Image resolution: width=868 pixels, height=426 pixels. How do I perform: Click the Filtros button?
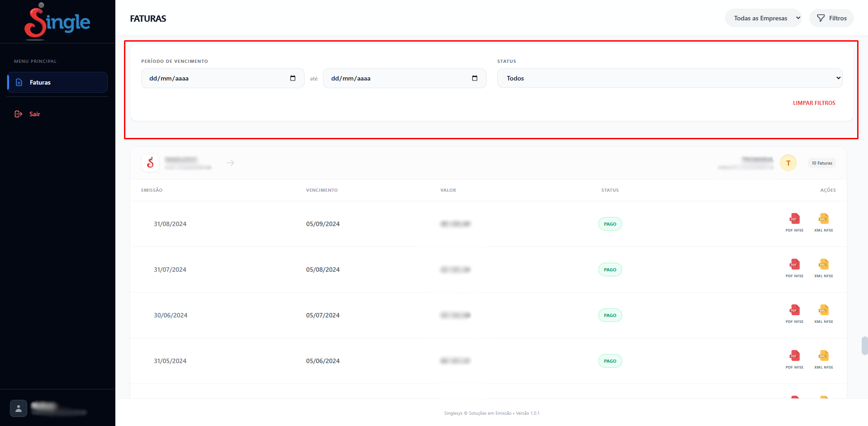(x=831, y=18)
